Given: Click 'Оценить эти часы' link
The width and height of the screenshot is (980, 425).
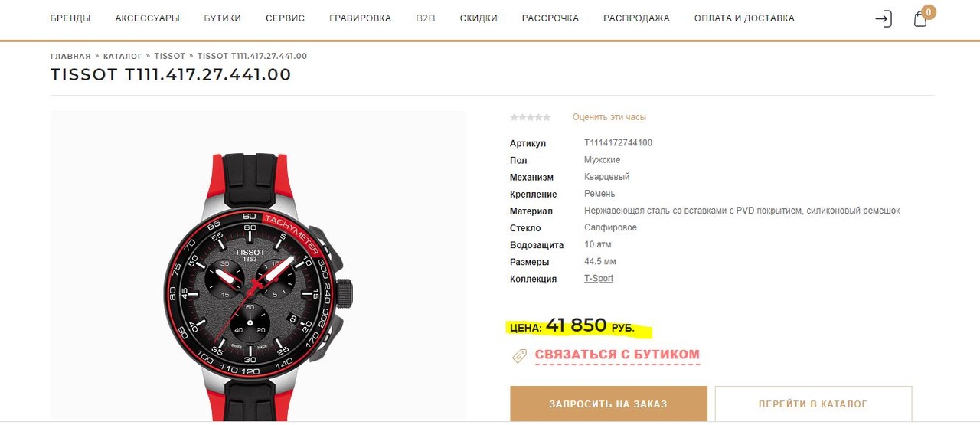Looking at the screenshot, I should [609, 117].
